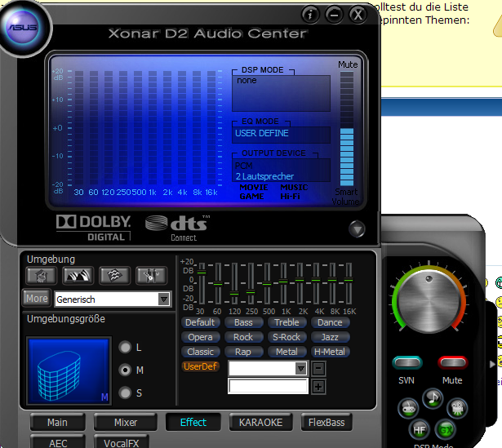Apply the H-Metal equalizer preset
Screen dimensions: 502x448
tap(330, 352)
